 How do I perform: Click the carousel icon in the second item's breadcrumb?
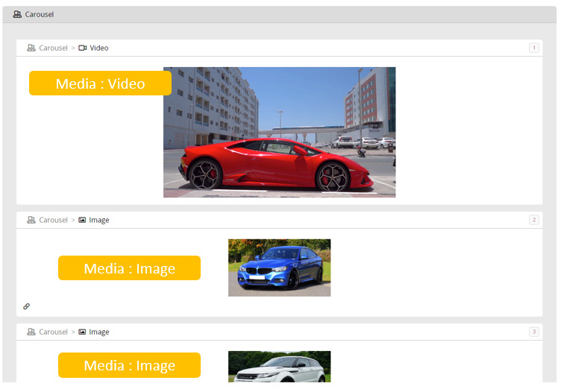pyautogui.click(x=31, y=220)
